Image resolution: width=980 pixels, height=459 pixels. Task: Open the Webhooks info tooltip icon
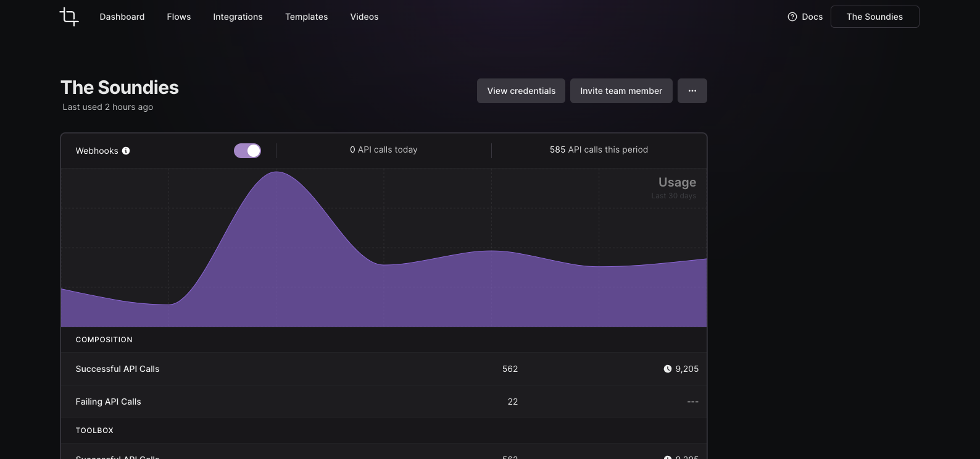pyautogui.click(x=126, y=151)
